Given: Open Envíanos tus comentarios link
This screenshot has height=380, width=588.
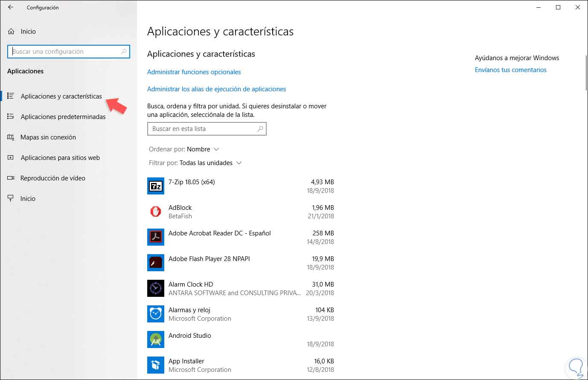Looking at the screenshot, I should tap(510, 70).
